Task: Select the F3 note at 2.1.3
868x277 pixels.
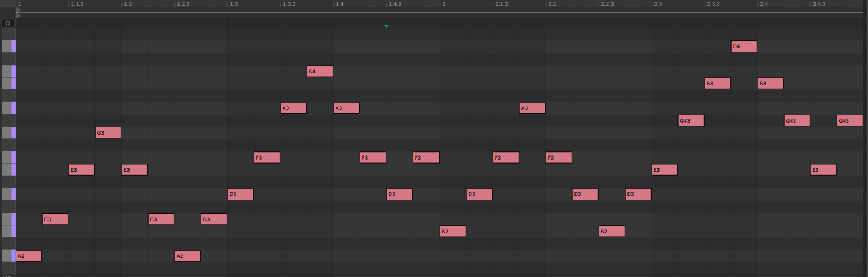Action: (506, 157)
